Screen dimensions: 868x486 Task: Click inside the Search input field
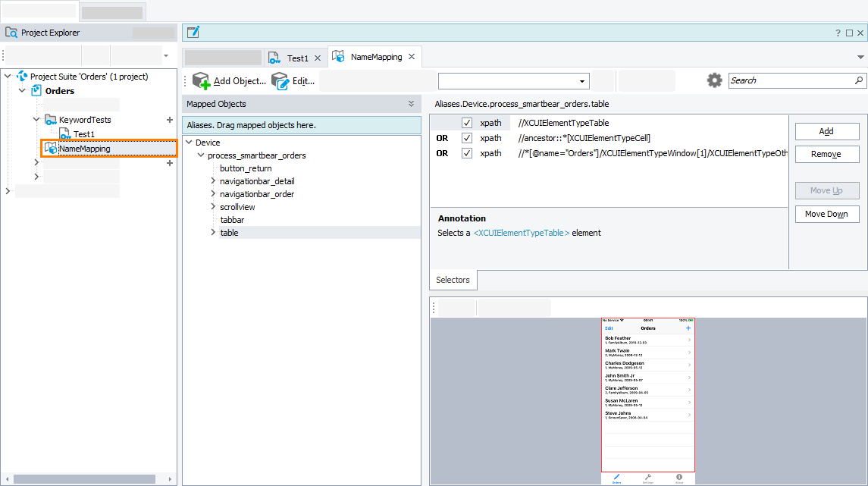(x=788, y=80)
